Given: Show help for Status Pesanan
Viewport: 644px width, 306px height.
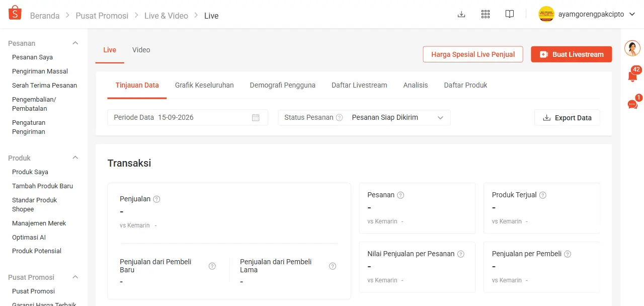Looking at the screenshot, I should point(340,118).
